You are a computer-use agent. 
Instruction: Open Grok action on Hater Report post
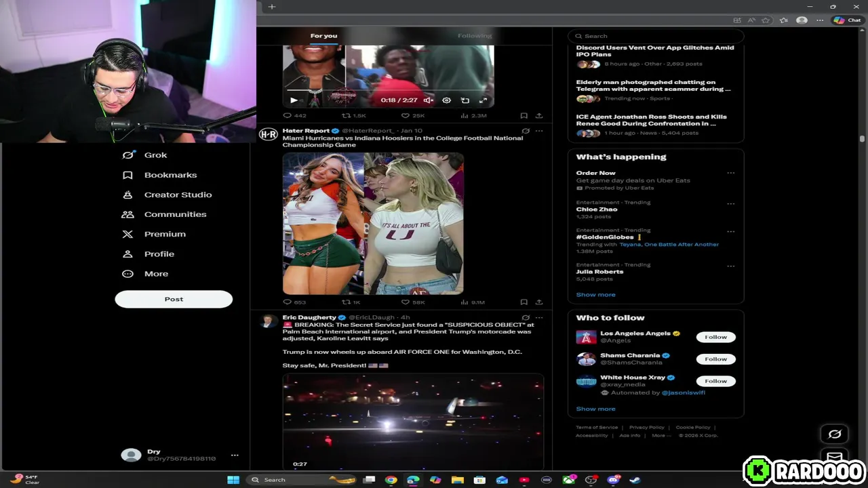tap(526, 131)
